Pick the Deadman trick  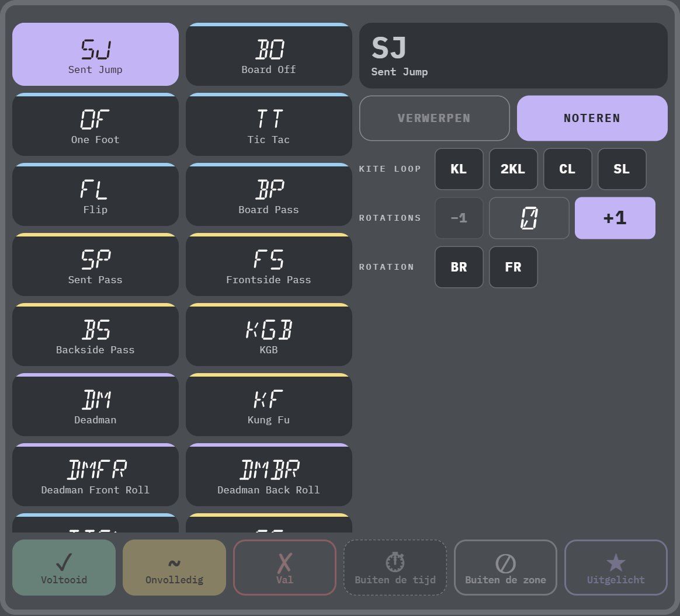click(x=95, y=405)
